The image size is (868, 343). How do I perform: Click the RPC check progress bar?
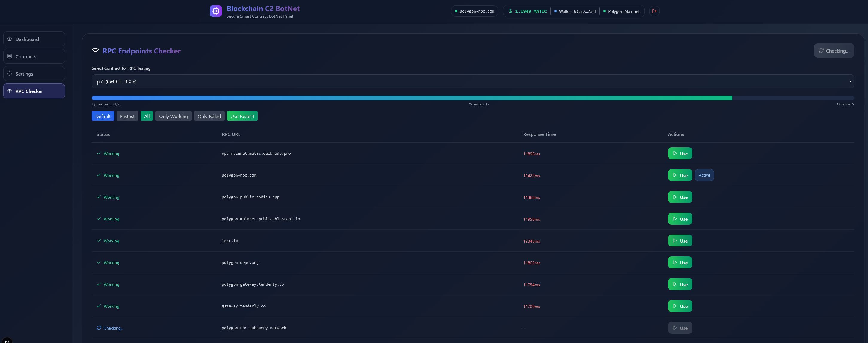(x=472, y=98)
